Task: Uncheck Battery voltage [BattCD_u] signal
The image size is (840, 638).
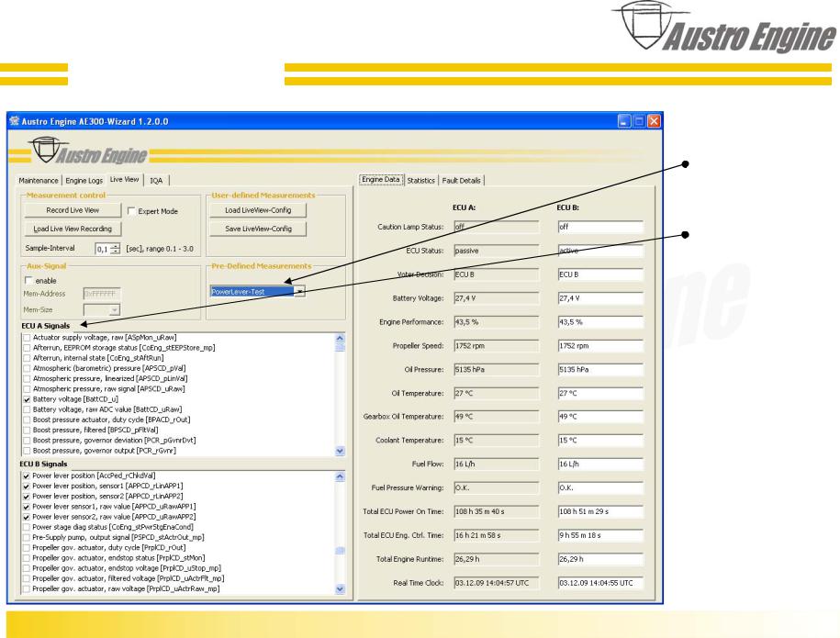Action: [x=27, y=399]
